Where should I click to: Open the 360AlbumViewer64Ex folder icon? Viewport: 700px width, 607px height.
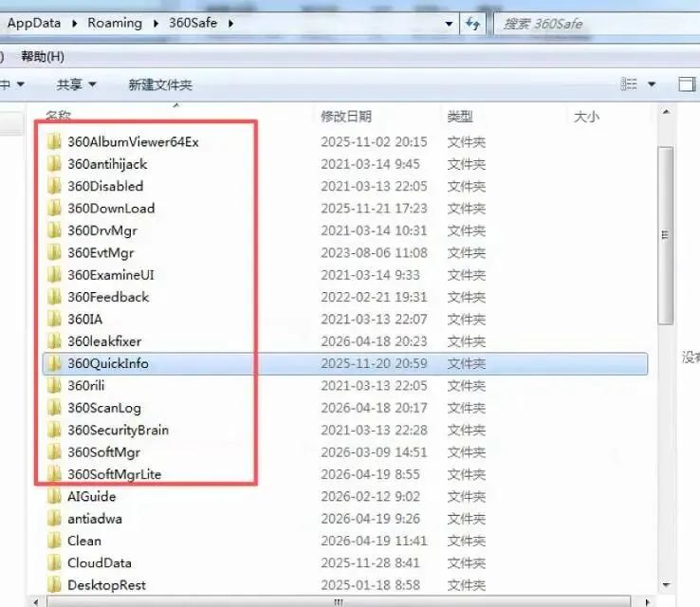click(x=54, y=142)
